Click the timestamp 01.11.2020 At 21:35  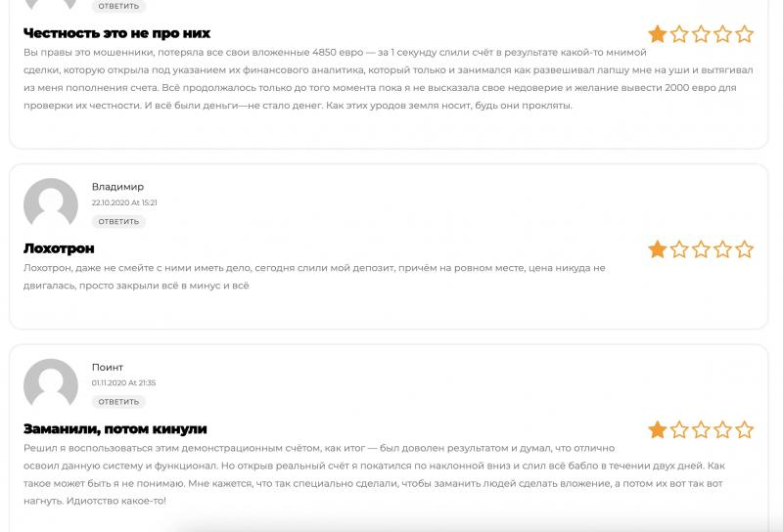124,382
